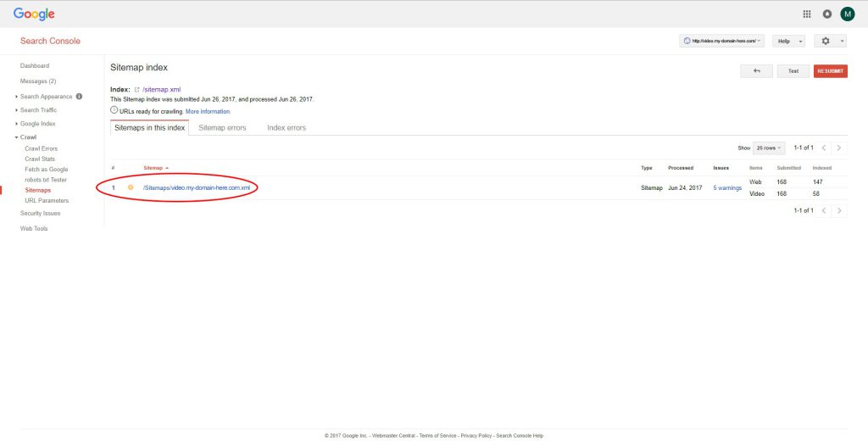868x441 pixels.
Task: Sort by the Sitemap column header
Action: click(156, 168)
